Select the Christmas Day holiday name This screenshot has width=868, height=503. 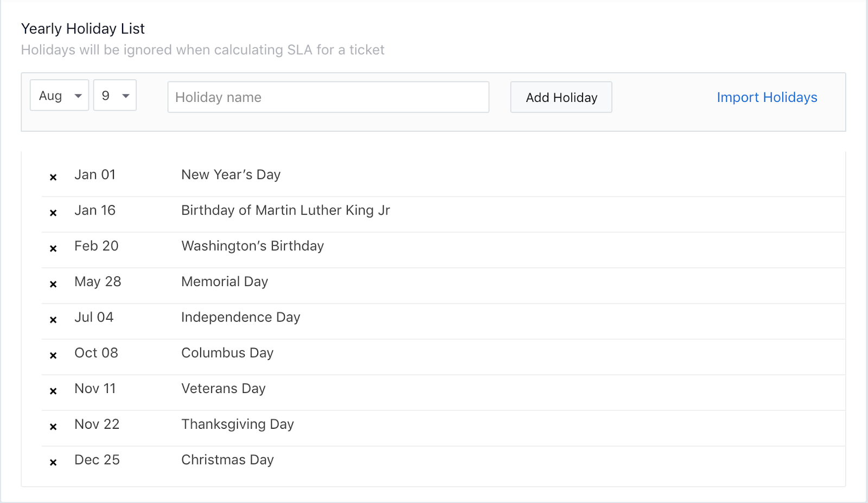[227, 460]
